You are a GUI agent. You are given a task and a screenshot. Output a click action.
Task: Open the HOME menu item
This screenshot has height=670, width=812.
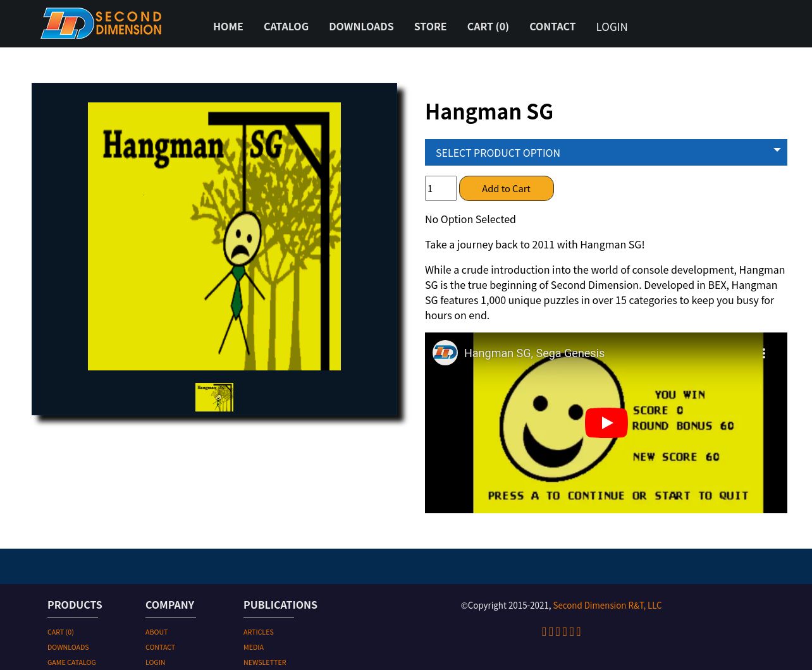point(228,27)
